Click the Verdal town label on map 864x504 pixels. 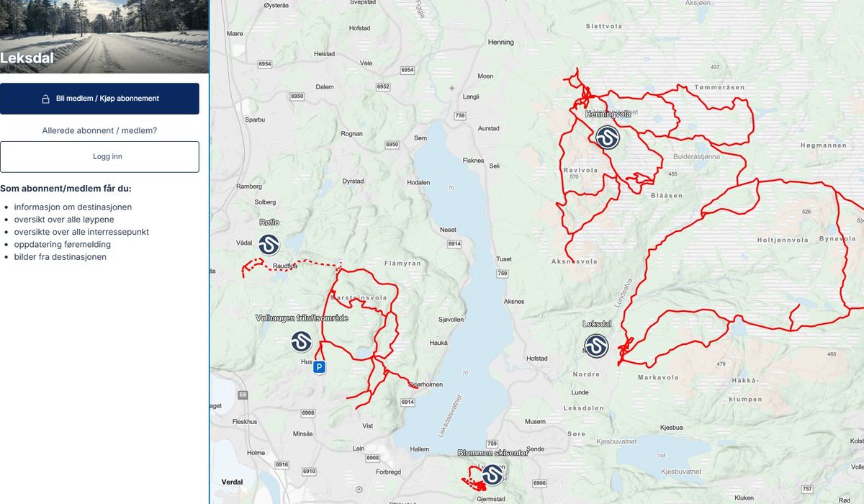pos(231,482)
